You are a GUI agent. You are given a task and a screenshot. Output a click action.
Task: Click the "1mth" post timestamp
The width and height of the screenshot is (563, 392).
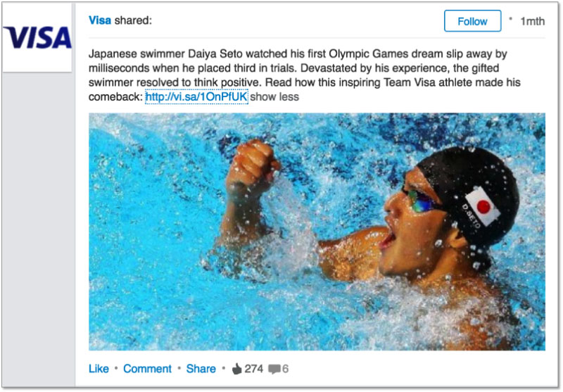[532, 21]
